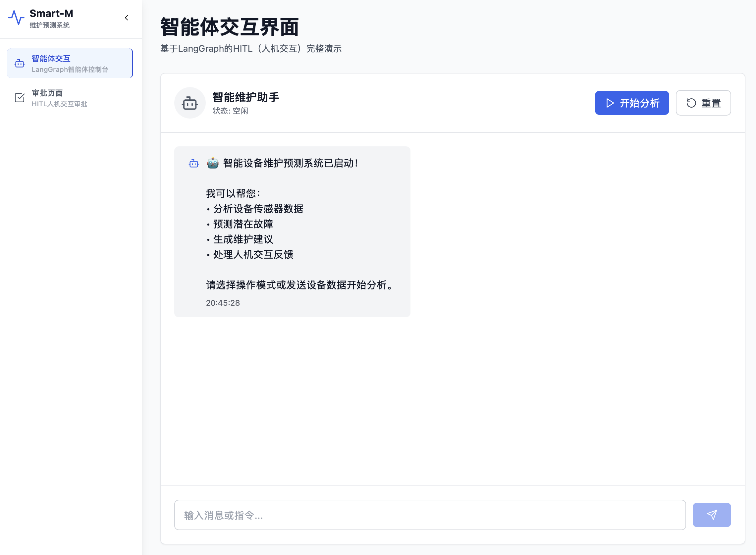
Task: Click the Smart-M pulse logo icon
Action: (16, 18)
